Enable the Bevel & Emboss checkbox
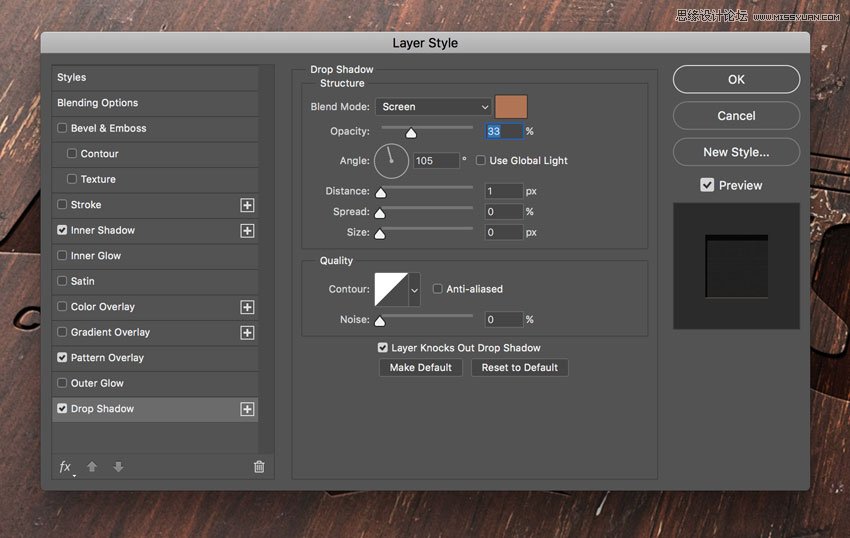 tap(63, 129)
